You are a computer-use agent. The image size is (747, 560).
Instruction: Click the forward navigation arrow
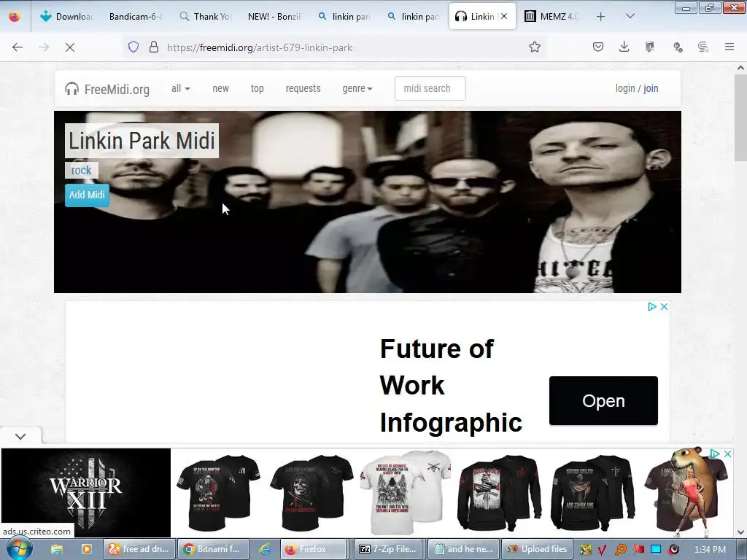[x=44, y=47]
